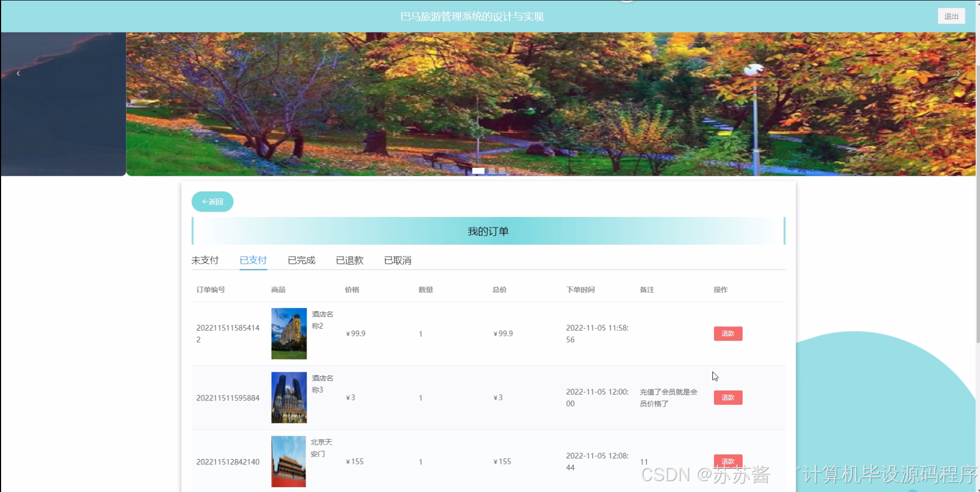Click 退款 for order 202211512842140
Viewport: 980px width, 492px height.
(x=728, y=461)
